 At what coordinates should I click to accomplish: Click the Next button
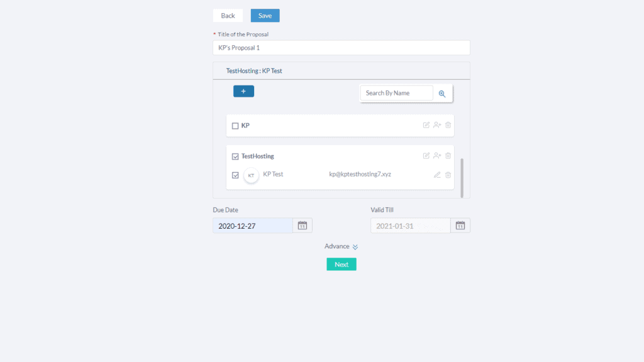(341, 264)
